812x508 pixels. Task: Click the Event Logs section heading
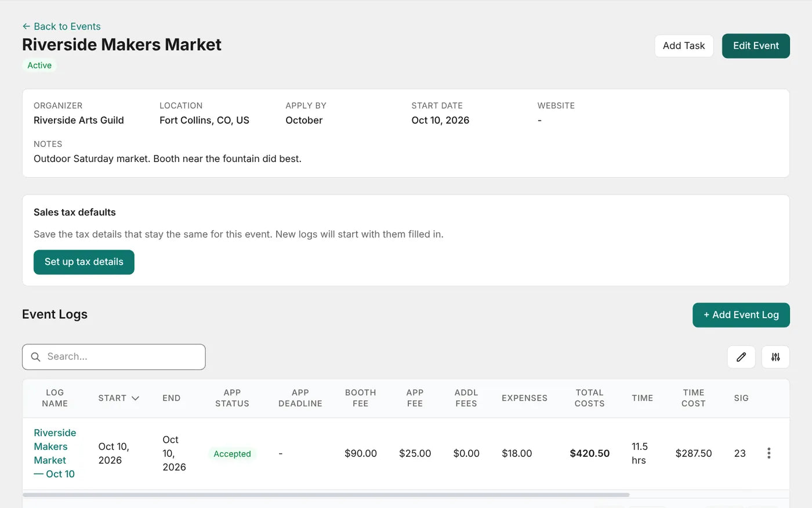pos(55,315)
